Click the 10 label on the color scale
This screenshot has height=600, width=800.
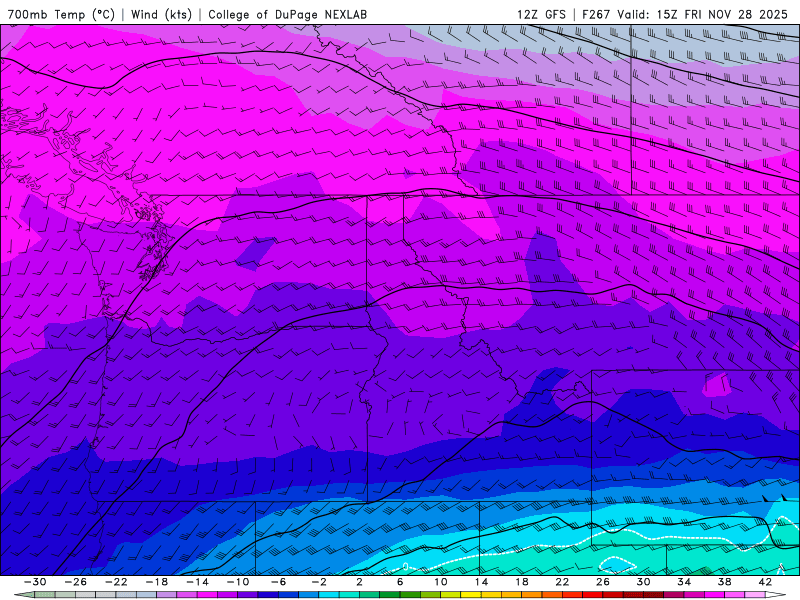point(441,582)
